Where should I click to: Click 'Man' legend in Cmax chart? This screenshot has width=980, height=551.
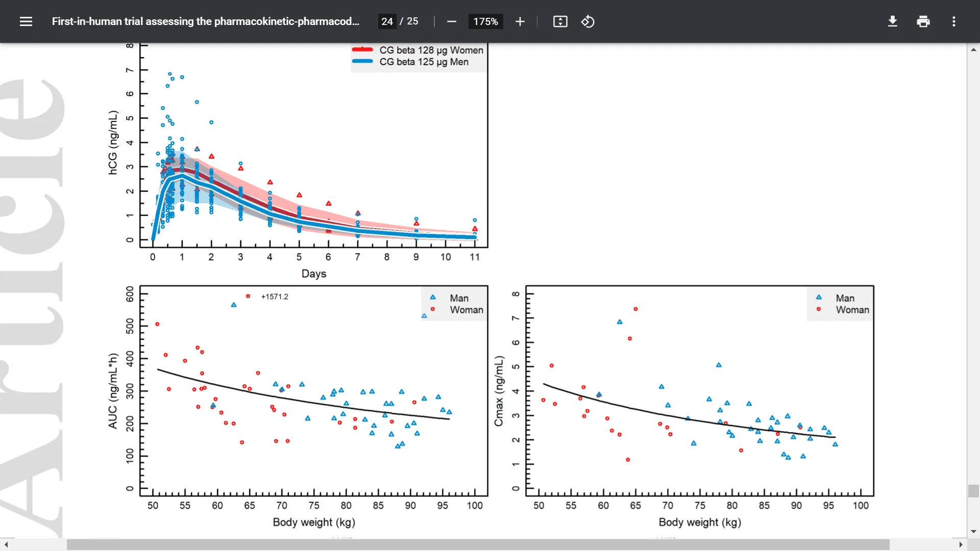click(845, 298)
